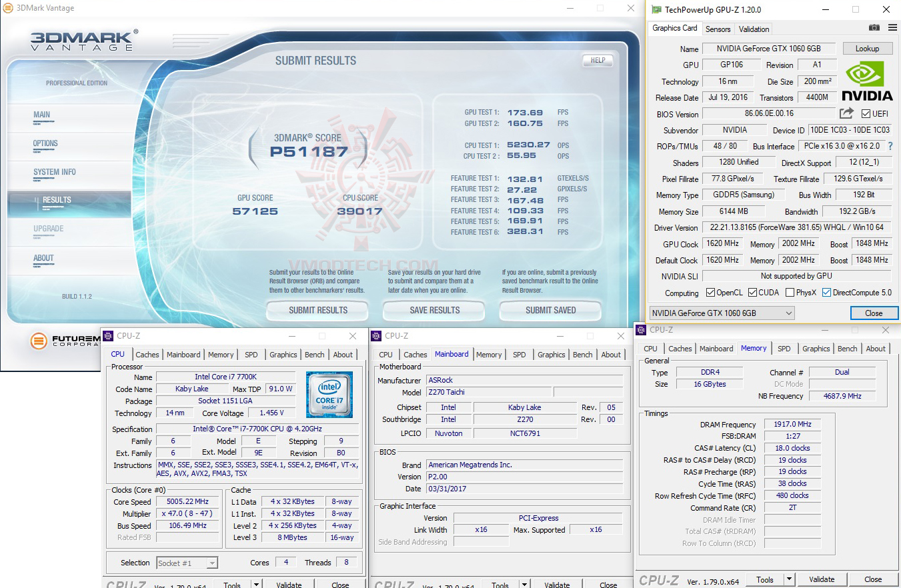This screenshot has width=901, height=588.
Task: Enable the PhysX checkbox
Action: (x=790, y=293)
